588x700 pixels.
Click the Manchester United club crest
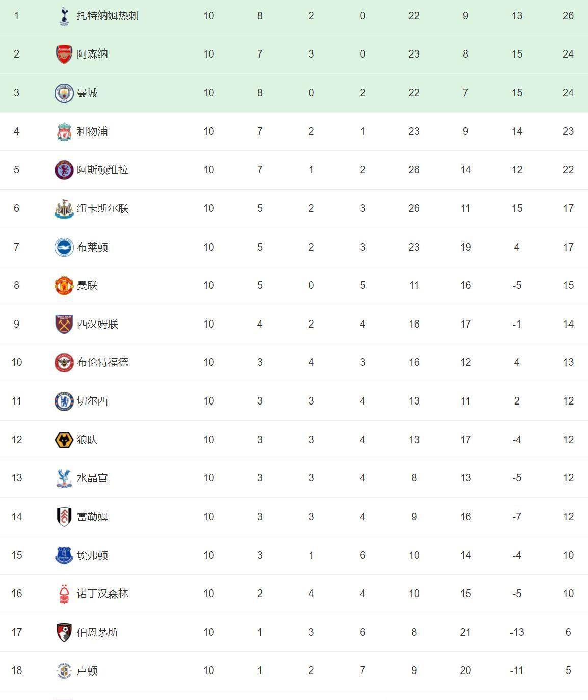(64, 285)
